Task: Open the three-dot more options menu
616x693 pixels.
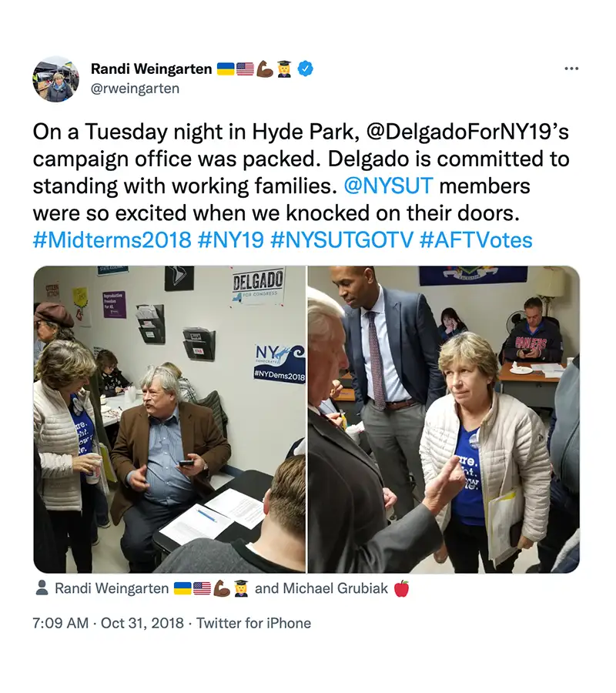Action: point(571,69)
